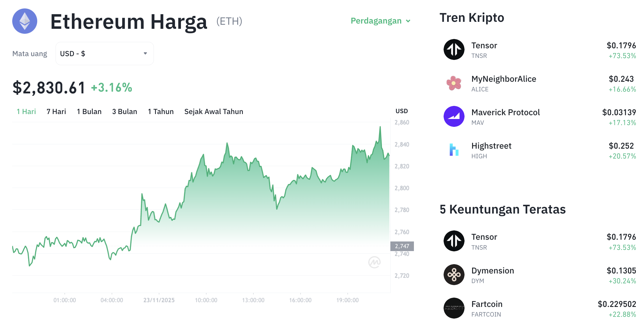Select the Dymension DYM icon

click(x=454, y=275)
